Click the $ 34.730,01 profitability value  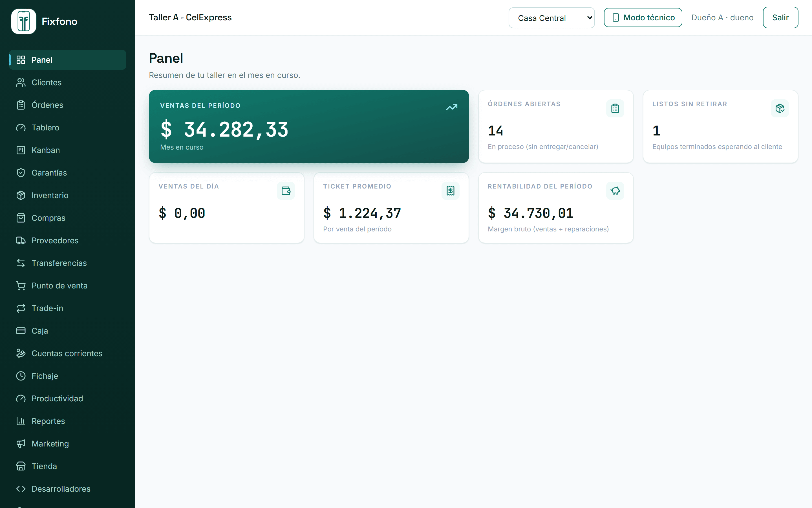[531, 213]
